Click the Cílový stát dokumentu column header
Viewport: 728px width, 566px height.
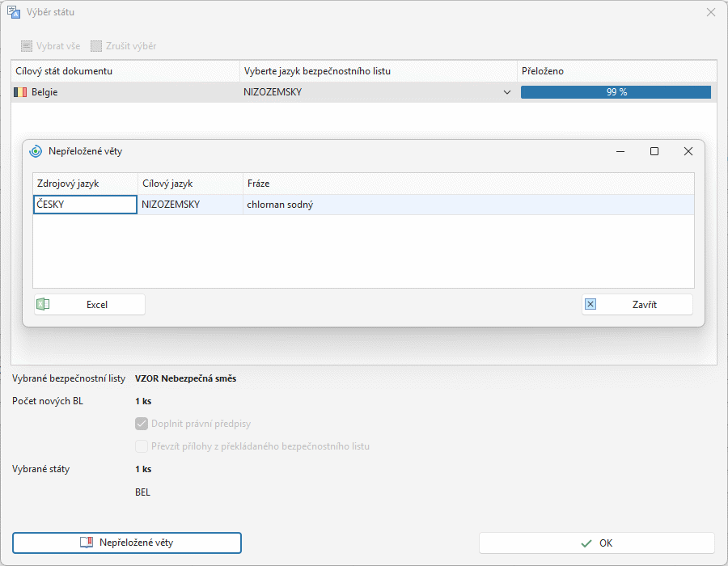tap(125, 71)
